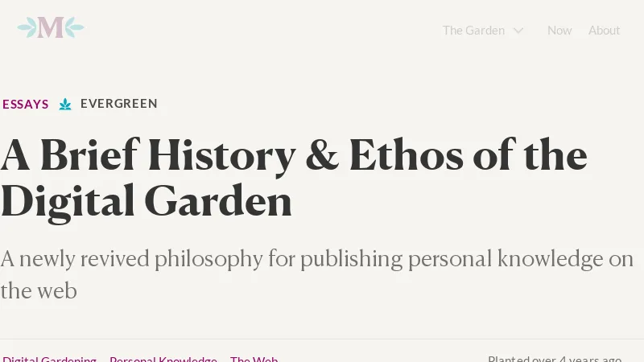This screenshot has height=362, width=644.
Task: Expand The Garden chevron arrow
Action: click(x=518, y=31)
